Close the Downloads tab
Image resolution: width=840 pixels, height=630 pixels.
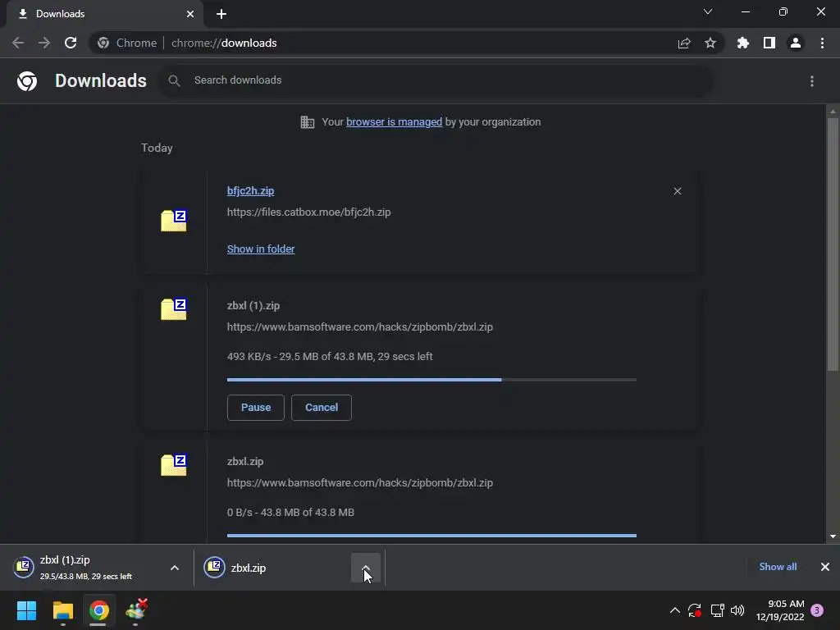(190, 14)
